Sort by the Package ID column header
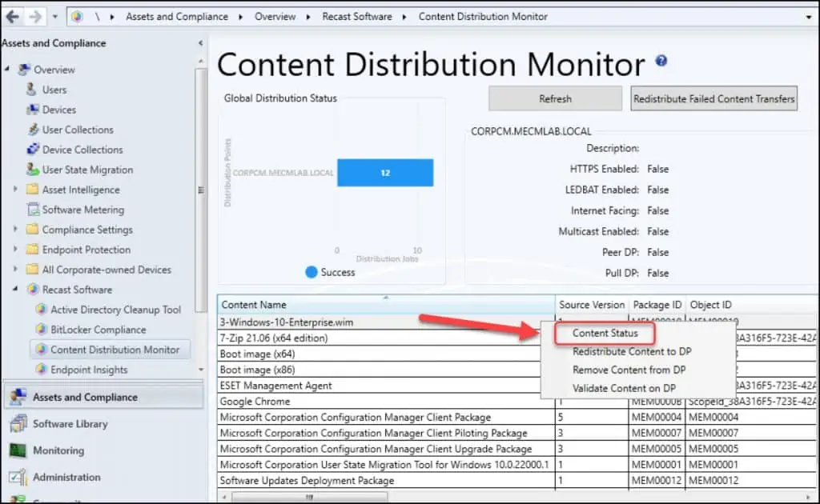The height and width of the screenshot is (504, 820). coord(657,305)
